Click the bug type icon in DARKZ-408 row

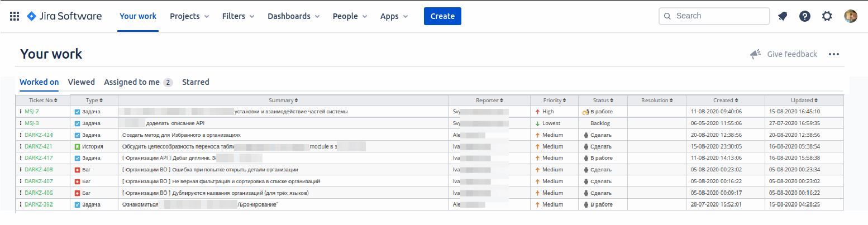[77, 169]
